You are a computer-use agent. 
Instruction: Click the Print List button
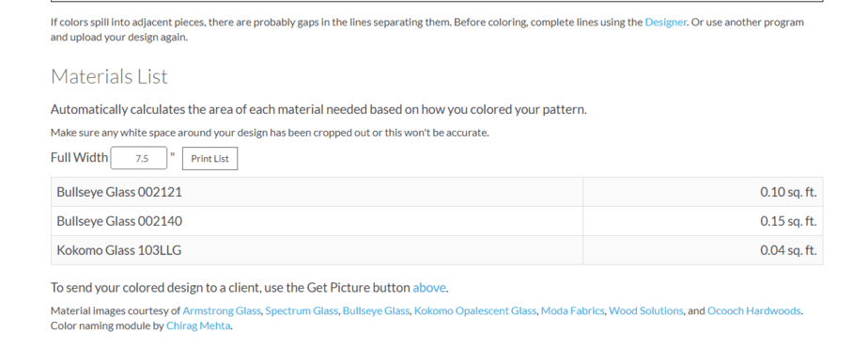(x=209, y=158)
